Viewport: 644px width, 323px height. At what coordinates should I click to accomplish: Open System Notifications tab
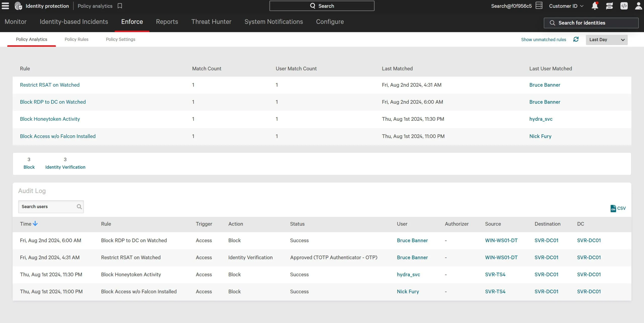point(273,22)
